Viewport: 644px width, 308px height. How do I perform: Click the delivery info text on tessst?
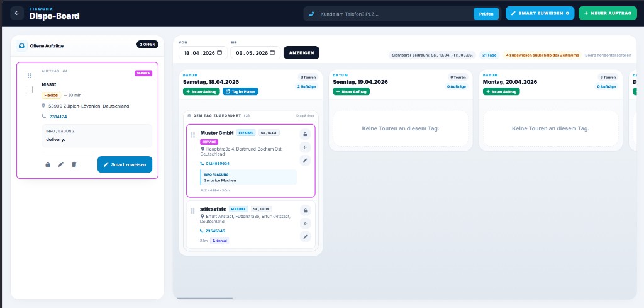coord(55,139)
